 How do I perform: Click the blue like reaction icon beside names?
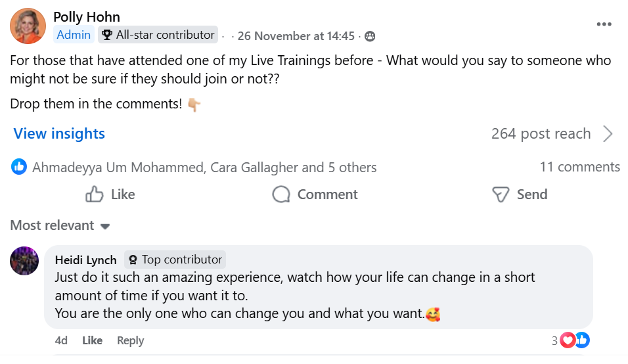[x=19, y=167]
